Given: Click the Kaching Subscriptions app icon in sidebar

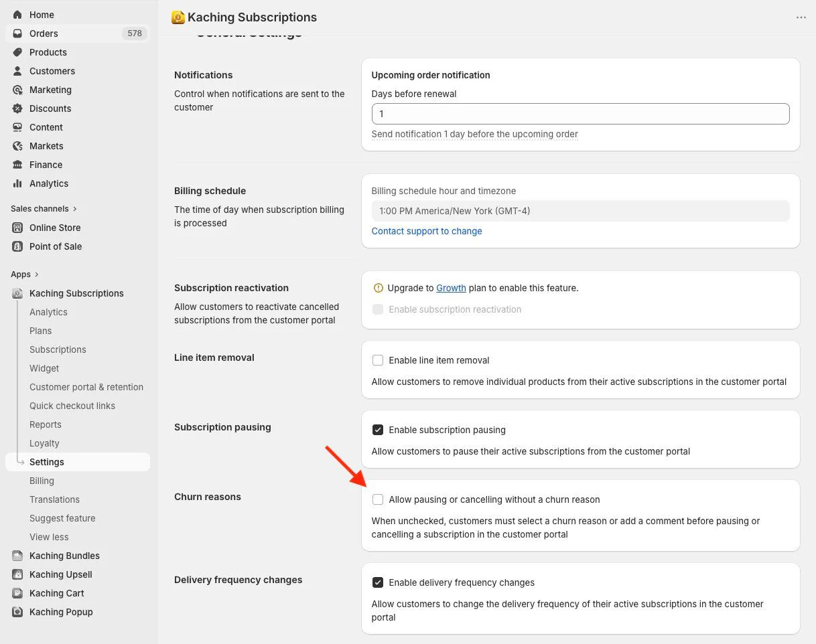Looking at the screenshot, I should [x=17, y=293].
